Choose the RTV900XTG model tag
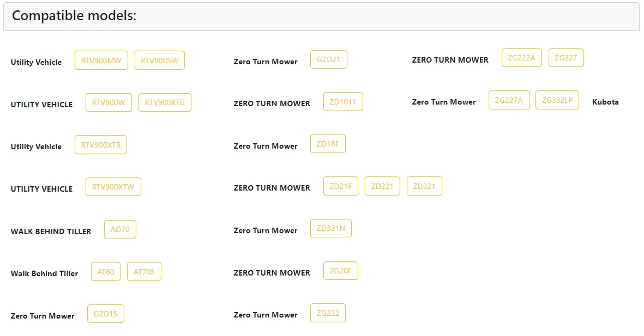Screen dimensions: 644x336 pos(165,102)
